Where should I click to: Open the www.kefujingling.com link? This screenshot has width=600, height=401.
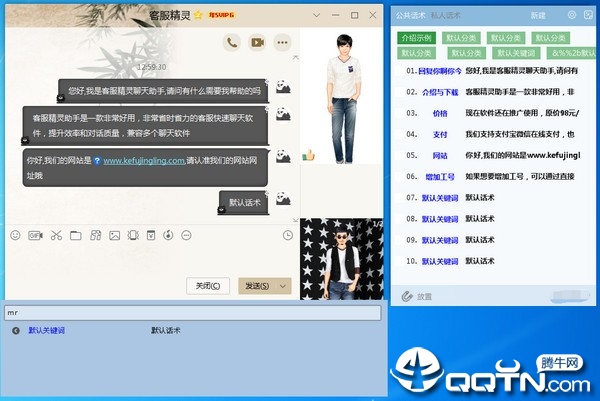(x=144, y=161)
